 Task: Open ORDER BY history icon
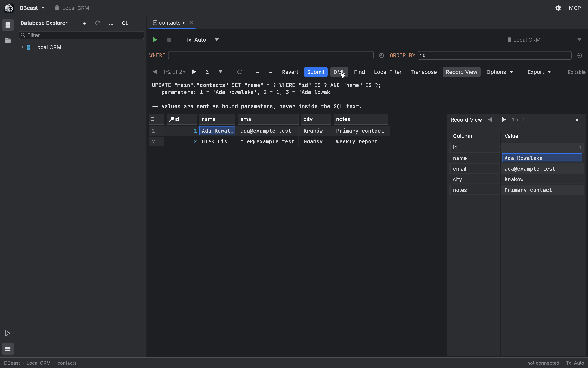point(580,55)
